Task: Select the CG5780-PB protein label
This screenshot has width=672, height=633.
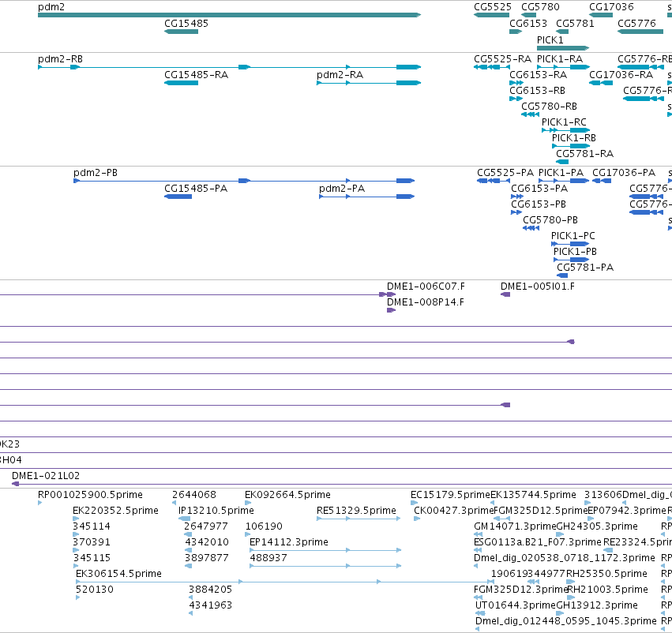Action: (x=550, y=220)
